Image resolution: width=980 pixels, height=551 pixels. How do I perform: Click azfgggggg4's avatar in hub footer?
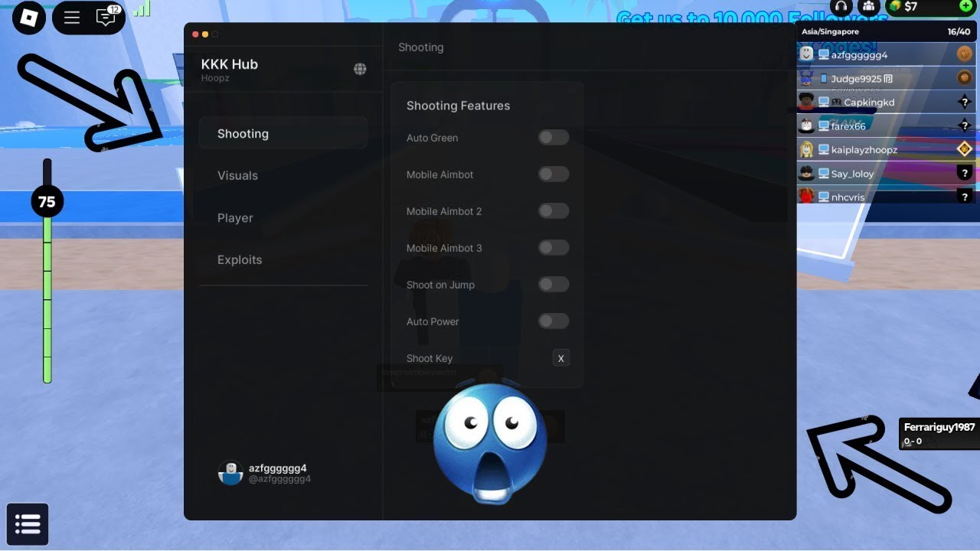[x=230, y=473]
